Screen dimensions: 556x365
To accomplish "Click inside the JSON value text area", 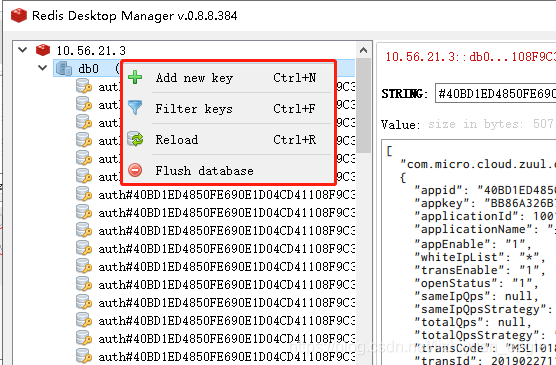I will point(469,252).
